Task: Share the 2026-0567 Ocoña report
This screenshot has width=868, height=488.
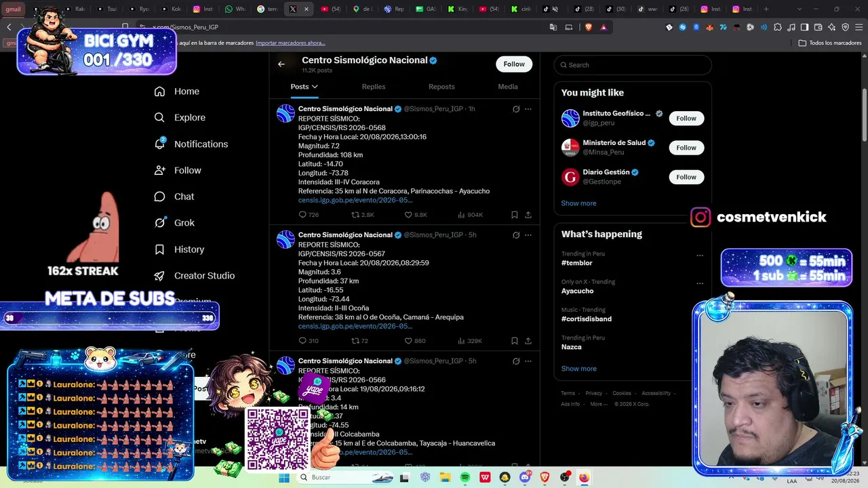Action: [528, 341]
